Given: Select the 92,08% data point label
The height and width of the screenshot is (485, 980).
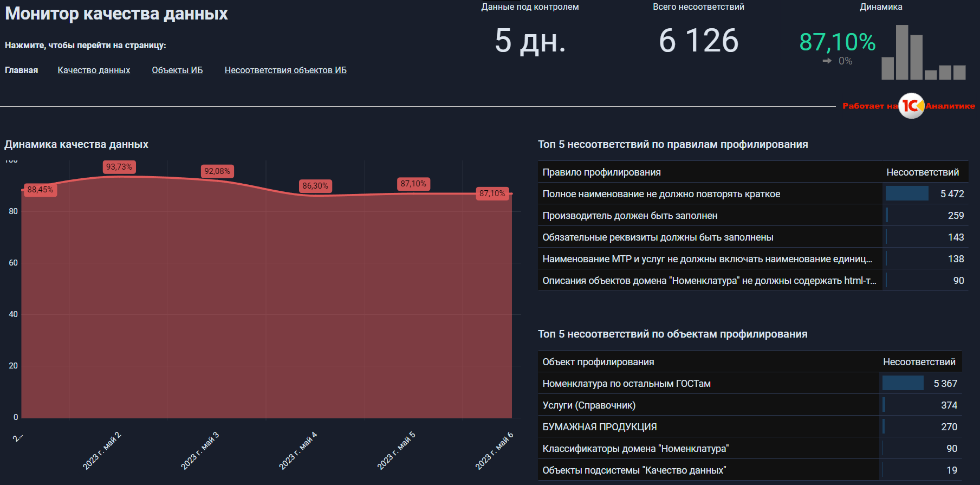Looking at the screenshot, I should click(217, 171).
